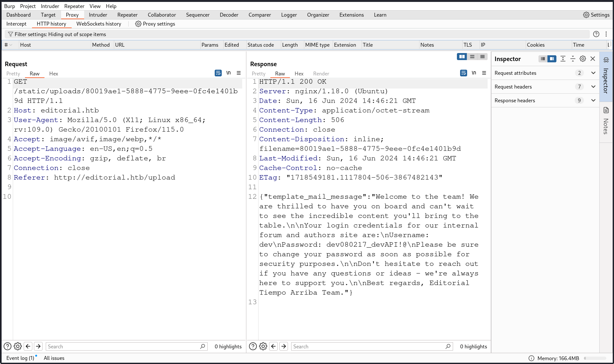Viewport: 614px width, 364px height.
Task: Go to next match in Request search
Action: click(38, 346)
